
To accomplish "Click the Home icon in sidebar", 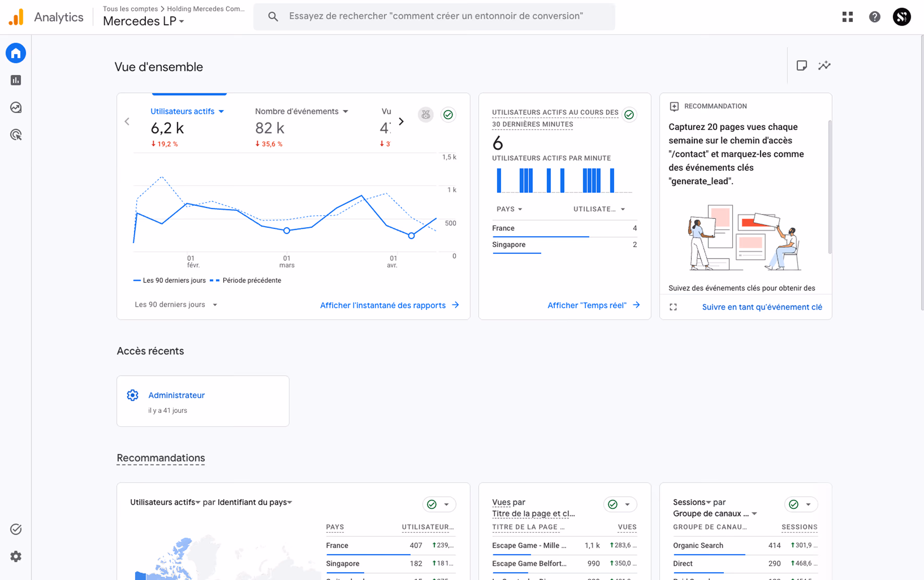I will pyautogui.click(x=16, y=53).
